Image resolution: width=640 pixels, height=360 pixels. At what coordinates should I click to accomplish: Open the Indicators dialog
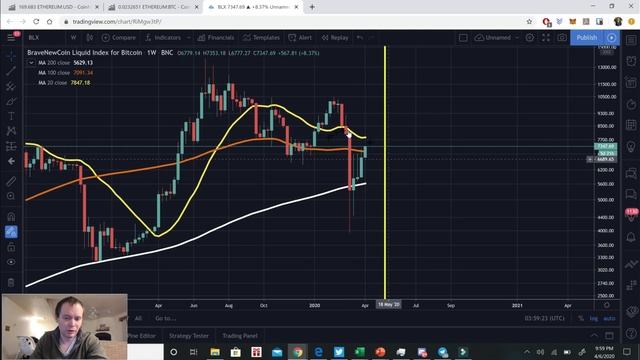pyautogui.click(x=163, y=38)
